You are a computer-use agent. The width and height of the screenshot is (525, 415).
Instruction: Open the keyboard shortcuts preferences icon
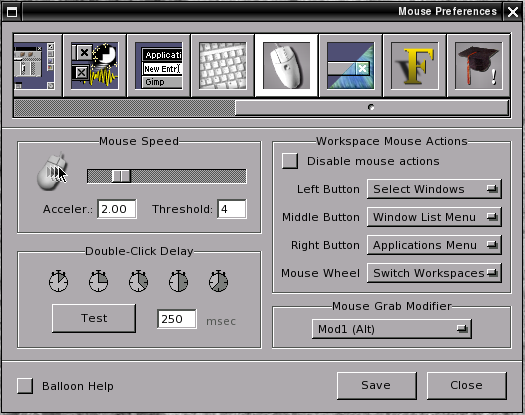pos(223,66)
